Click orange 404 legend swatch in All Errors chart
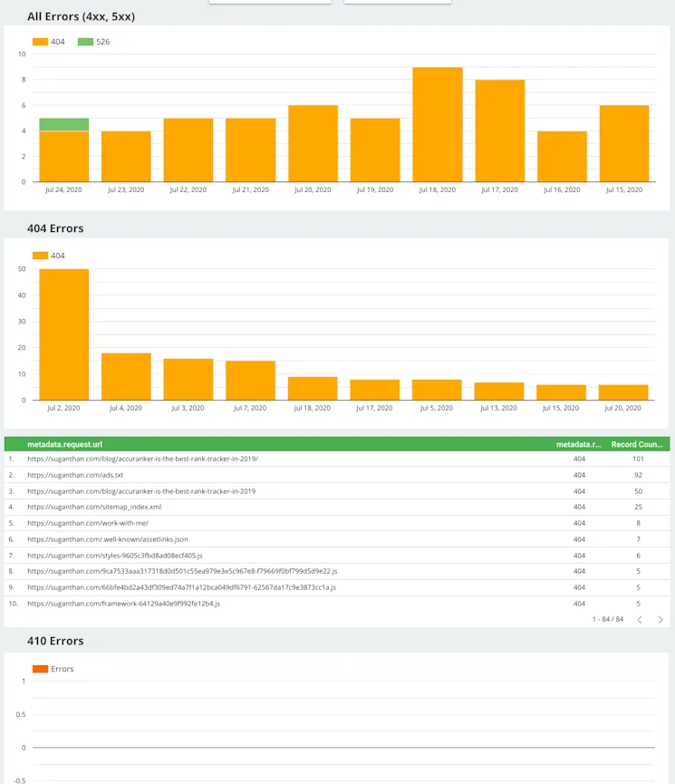This screenshot has width=675, height=784. point(40,42)
